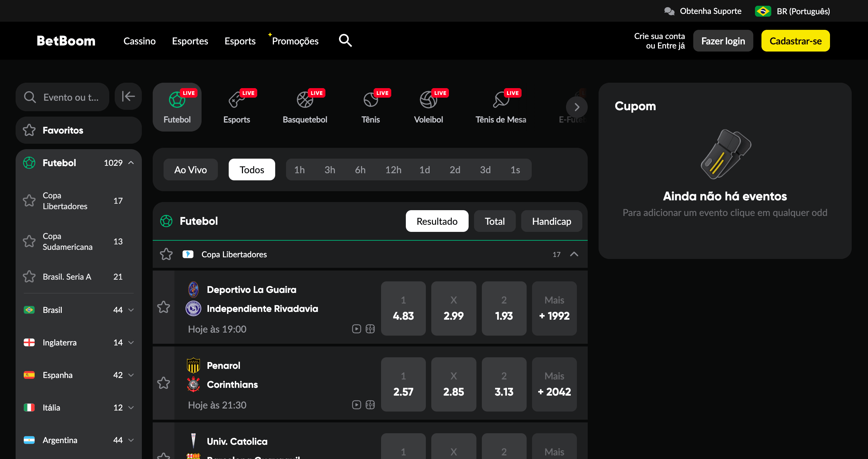
Task: Open match stats icon for Deportivo La Guaira
Action: (x=370, y=329)
